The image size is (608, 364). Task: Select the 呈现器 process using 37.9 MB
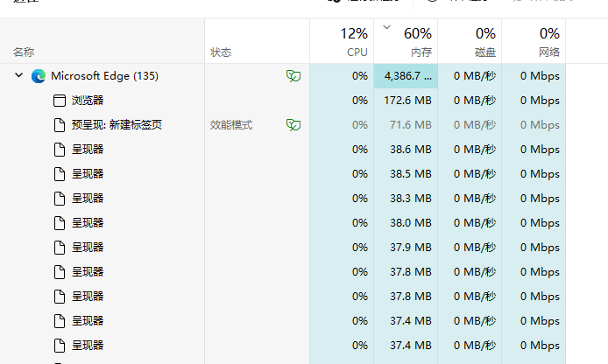click(283, 248)
